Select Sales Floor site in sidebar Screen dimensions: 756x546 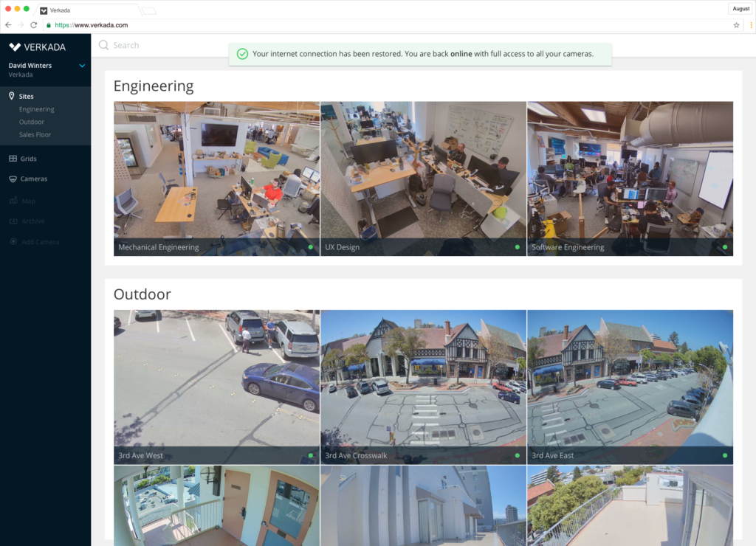pos(35,134)
